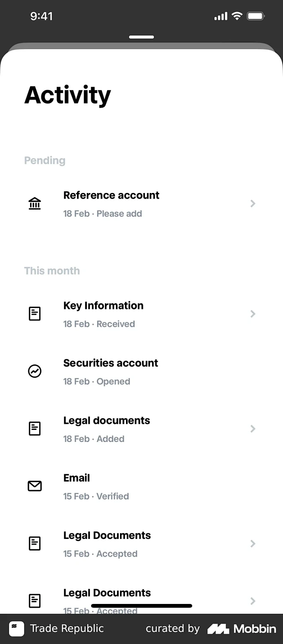Expand Key Information with the right chevron
Image resolution: width=283 pixels, height=644 pixels.
[x=253, y=314]
